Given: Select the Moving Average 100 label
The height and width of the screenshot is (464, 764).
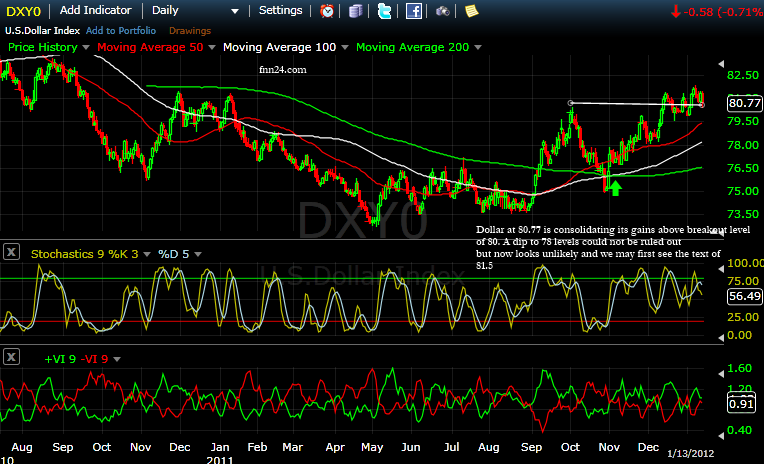Looking at the screenshot, I should pos(280,47).
